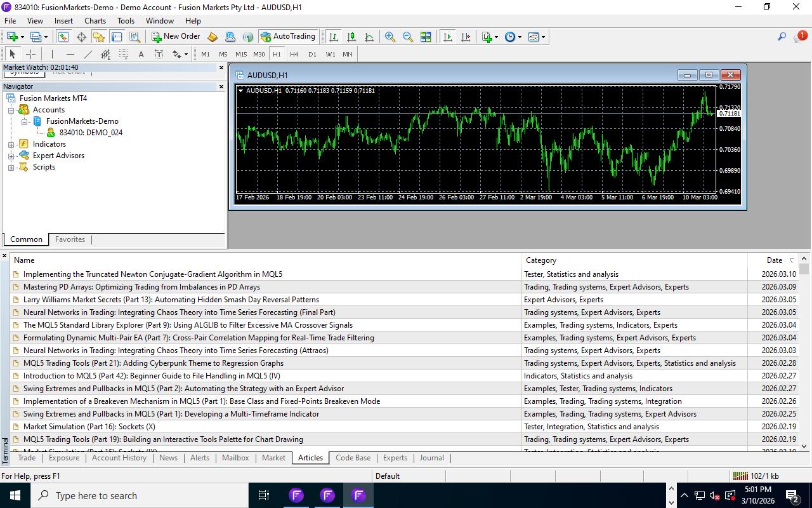The height and width of the screenshot is (508, 812).
Task: Toggle the Market Watch window icon
Action: (63, 37)
